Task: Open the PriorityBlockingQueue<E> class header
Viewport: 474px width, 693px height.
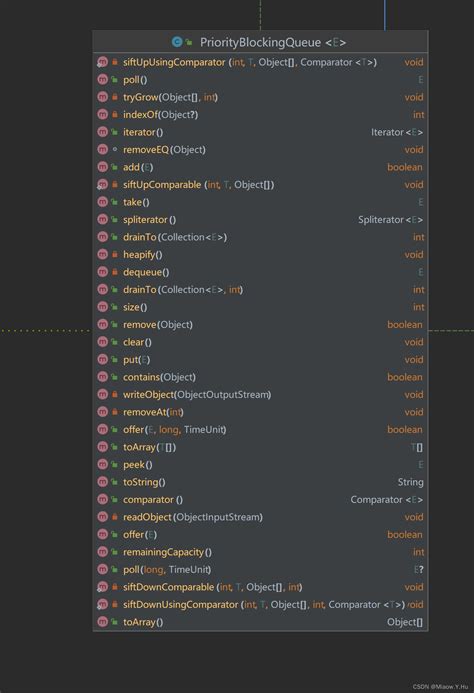Action: (260, 42)
